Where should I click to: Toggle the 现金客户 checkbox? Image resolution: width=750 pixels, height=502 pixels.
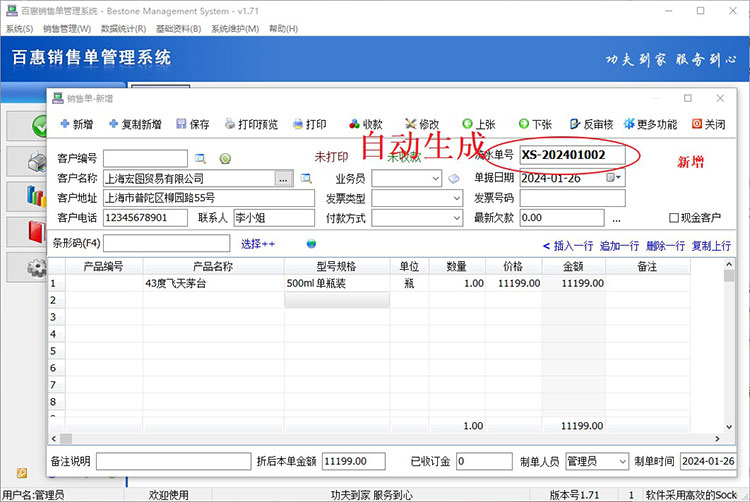(673, 218)
